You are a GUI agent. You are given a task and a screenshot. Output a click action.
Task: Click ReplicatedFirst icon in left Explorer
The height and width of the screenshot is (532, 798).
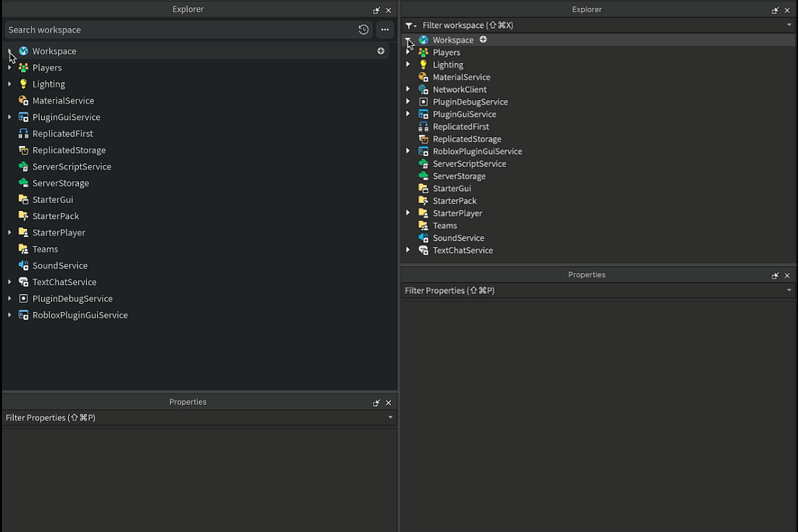pos(23,133)
